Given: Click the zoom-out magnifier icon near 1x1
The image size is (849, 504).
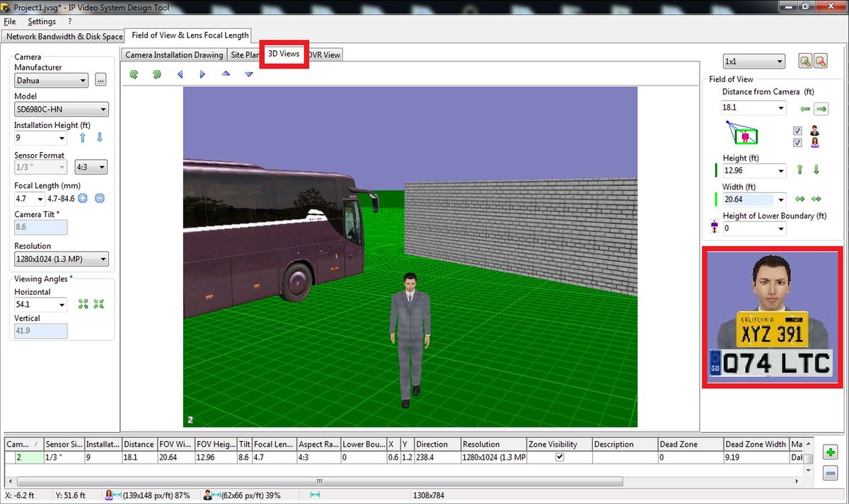Looking at the screenshot, I should (x=820, y=61).
